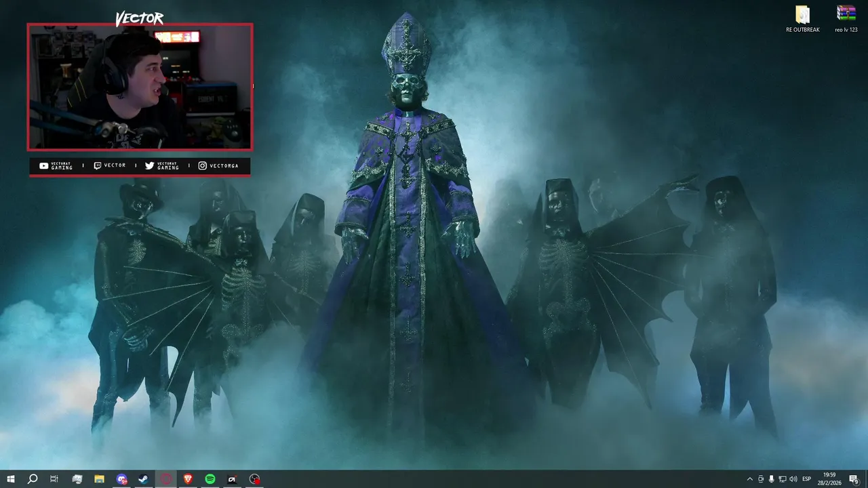
Task: Open Task View in the taskbar
Action: click(x=54, y=479)
